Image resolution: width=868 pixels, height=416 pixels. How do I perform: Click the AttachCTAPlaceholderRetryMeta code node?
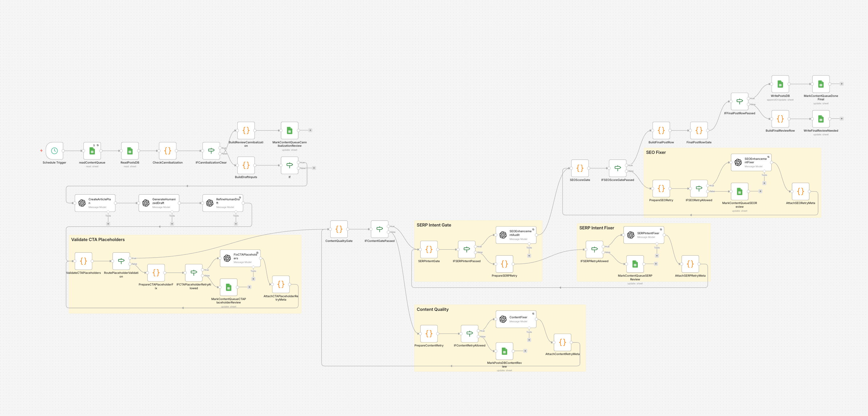click(281, 284)
